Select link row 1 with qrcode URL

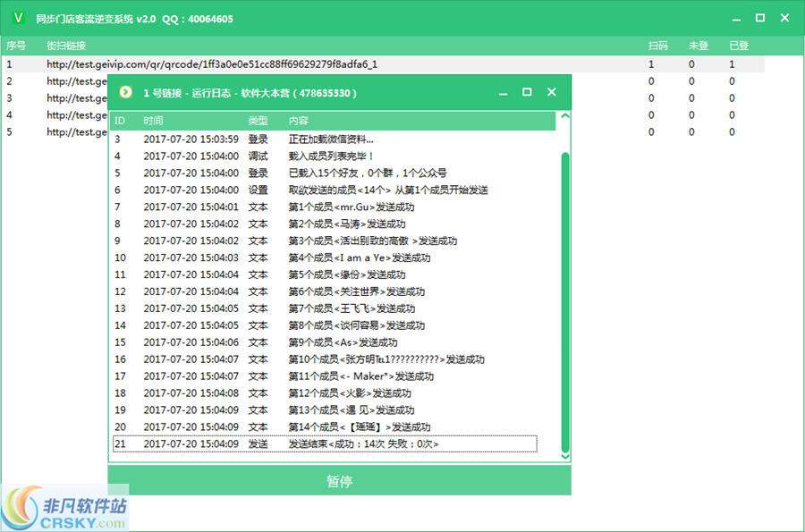383,64
